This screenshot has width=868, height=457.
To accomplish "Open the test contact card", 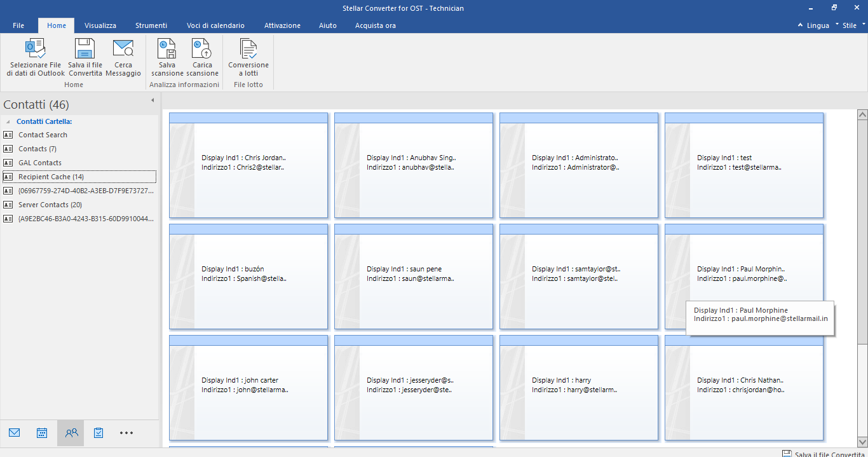I will (744, 165).
